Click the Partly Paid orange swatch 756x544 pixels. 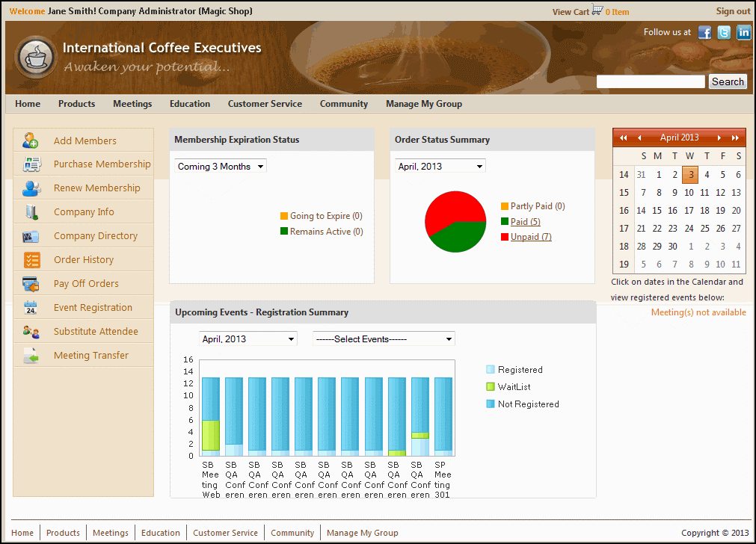click(504, 205)
